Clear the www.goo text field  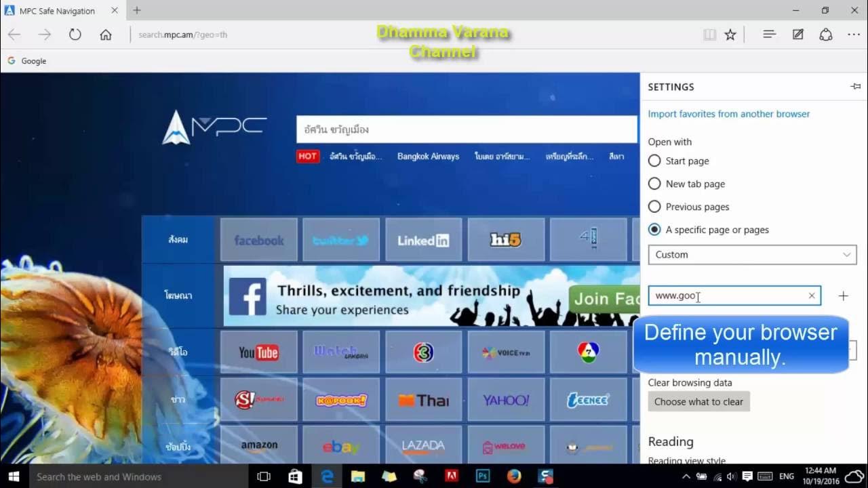pos(811,296)
